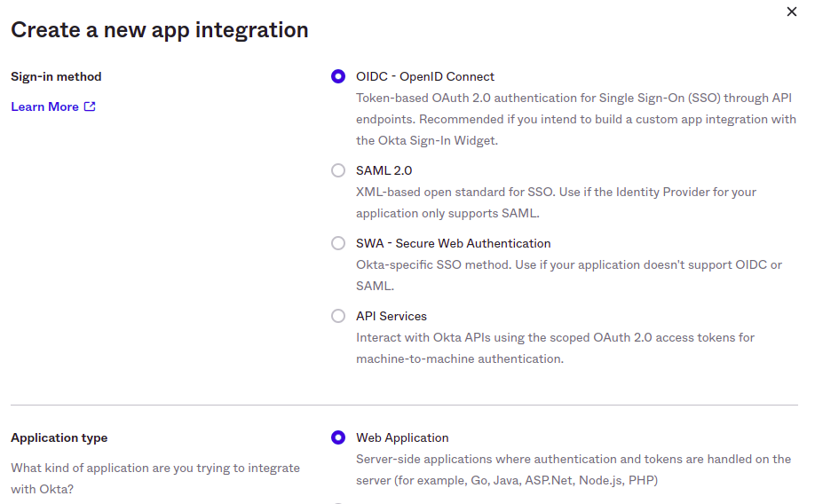The image size is (815, 504).
Task: Click external link icon beside Learn More
Action: pos(90,106)
